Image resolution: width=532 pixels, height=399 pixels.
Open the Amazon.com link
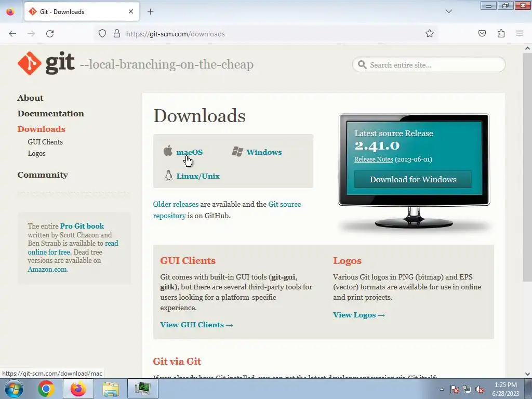pos(48,270)
